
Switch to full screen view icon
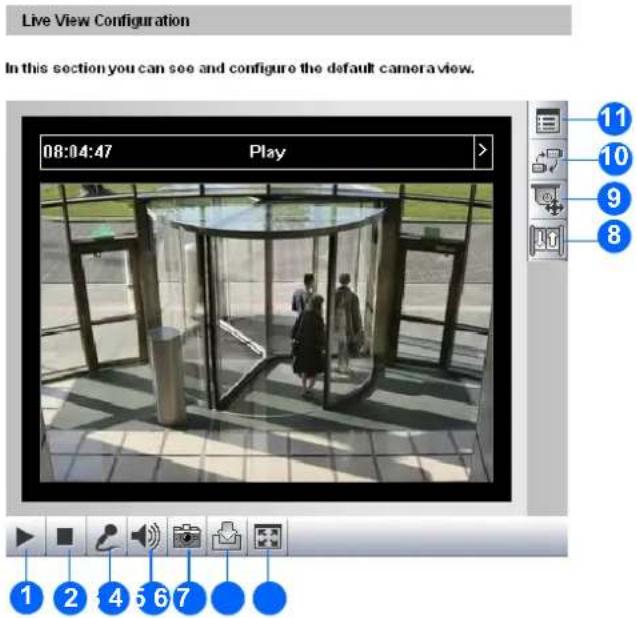pyautogui.click(x=267, y=537)
